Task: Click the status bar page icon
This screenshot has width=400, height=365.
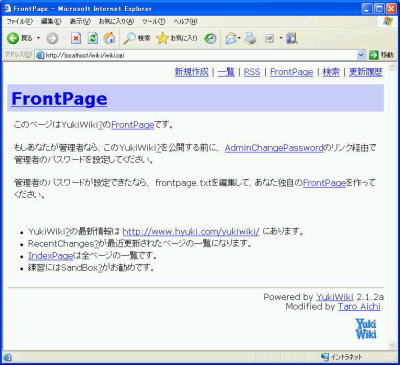Action: [7, 357]
